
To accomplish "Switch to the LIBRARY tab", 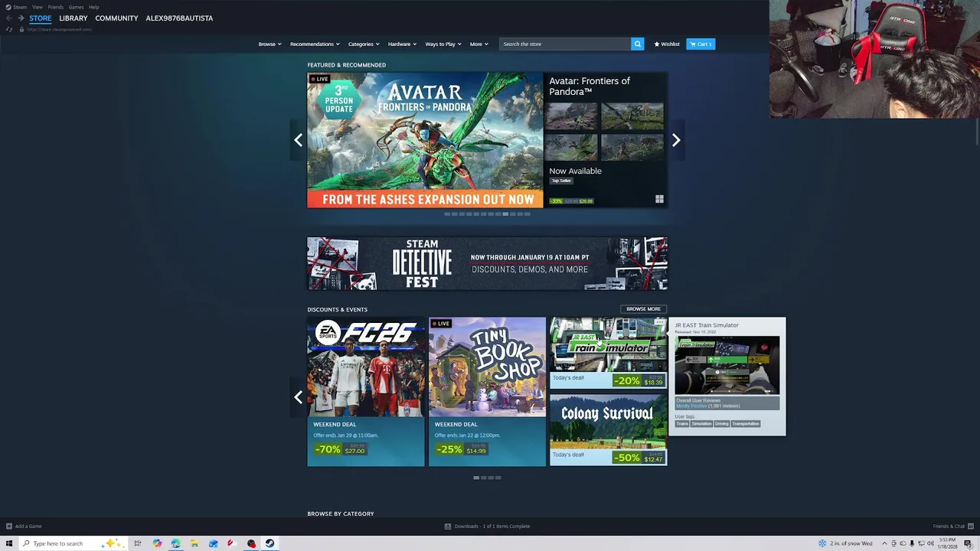I will tap(73, 18).
